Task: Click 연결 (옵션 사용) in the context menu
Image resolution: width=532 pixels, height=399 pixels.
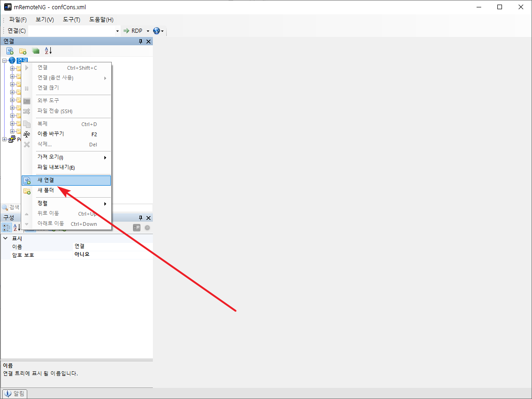Action: click(66, 78)
